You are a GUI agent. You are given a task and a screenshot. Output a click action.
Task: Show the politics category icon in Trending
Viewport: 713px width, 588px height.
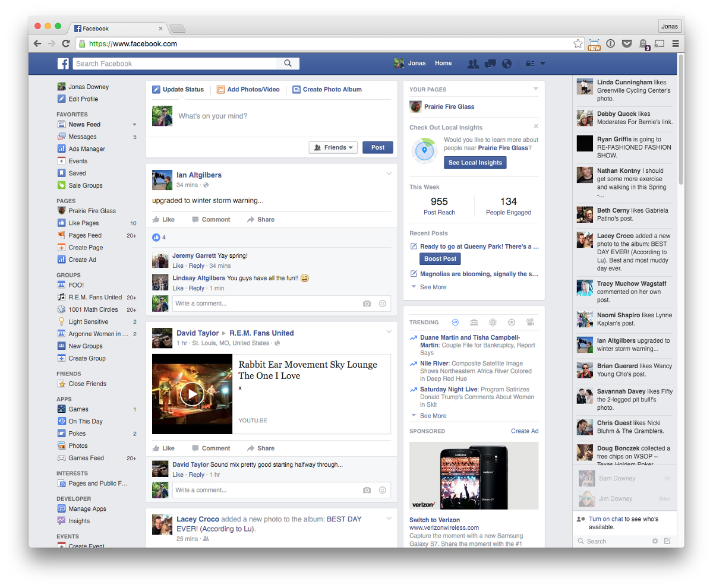(474, 323)
